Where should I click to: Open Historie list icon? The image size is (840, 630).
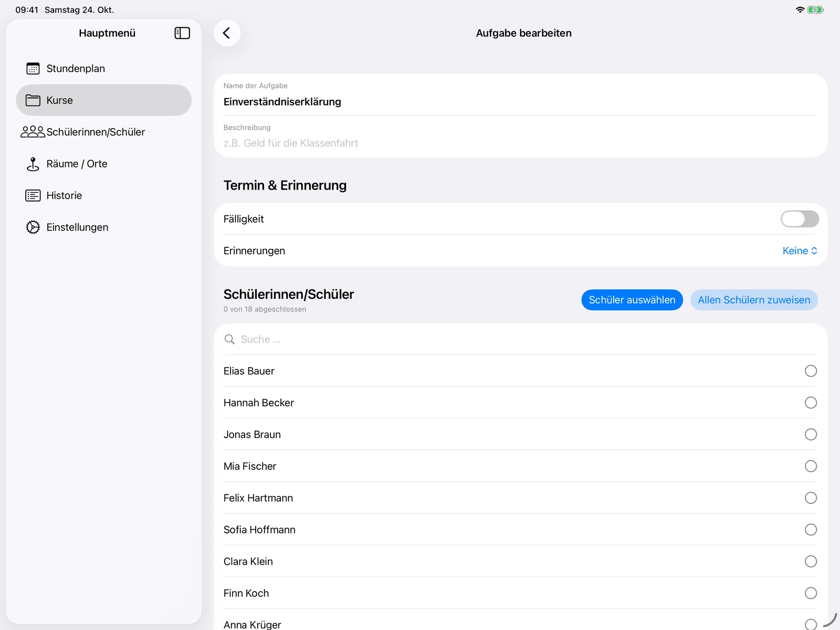33,195
